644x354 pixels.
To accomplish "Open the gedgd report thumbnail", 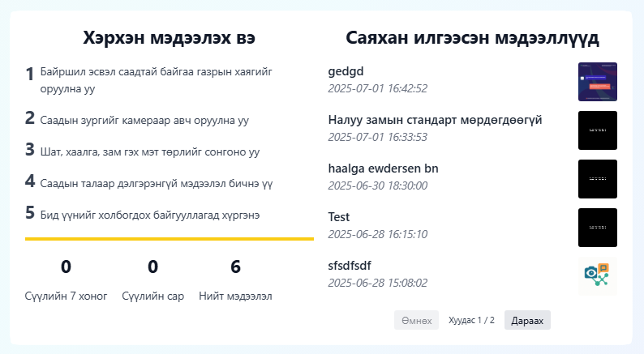I will pos(597,82).
